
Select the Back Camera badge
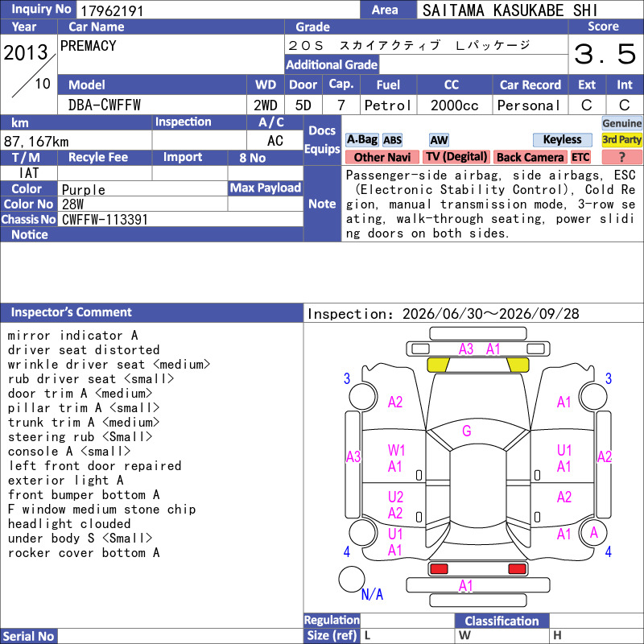tap(530, 157)
